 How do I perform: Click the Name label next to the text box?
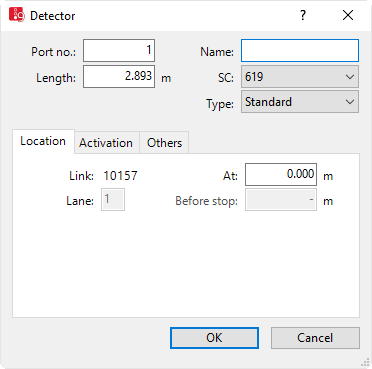[217, 52]
